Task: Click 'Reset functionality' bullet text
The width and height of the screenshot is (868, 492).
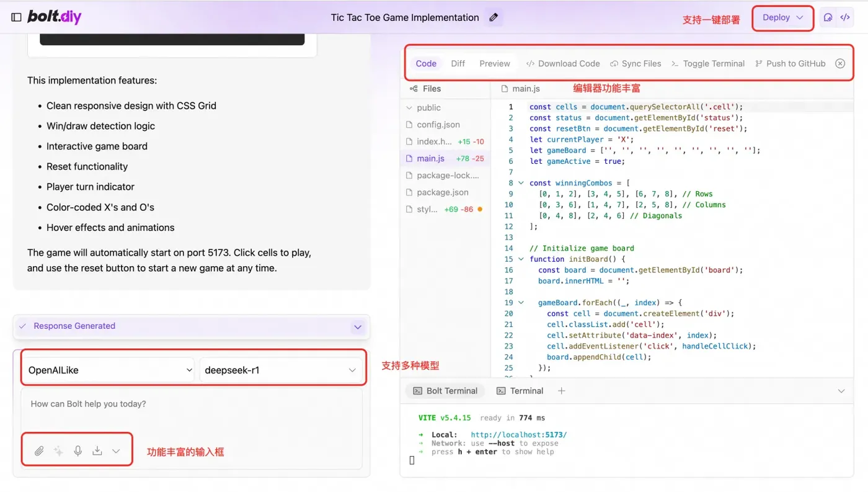Action: coord(87,166)
